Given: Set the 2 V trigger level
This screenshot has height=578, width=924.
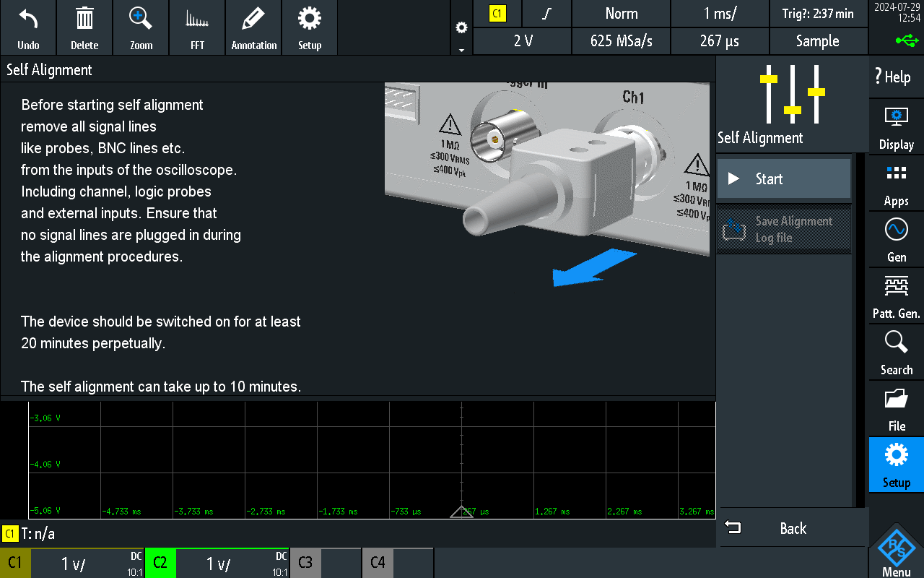Looking at the screenshot, I should coord(523,41).
